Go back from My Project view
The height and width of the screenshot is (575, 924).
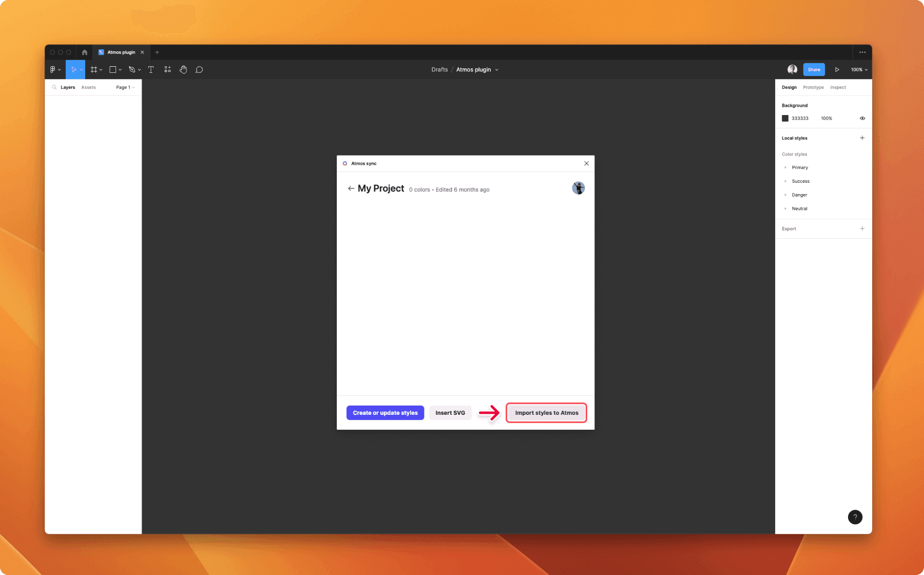[x=351, y=188]
